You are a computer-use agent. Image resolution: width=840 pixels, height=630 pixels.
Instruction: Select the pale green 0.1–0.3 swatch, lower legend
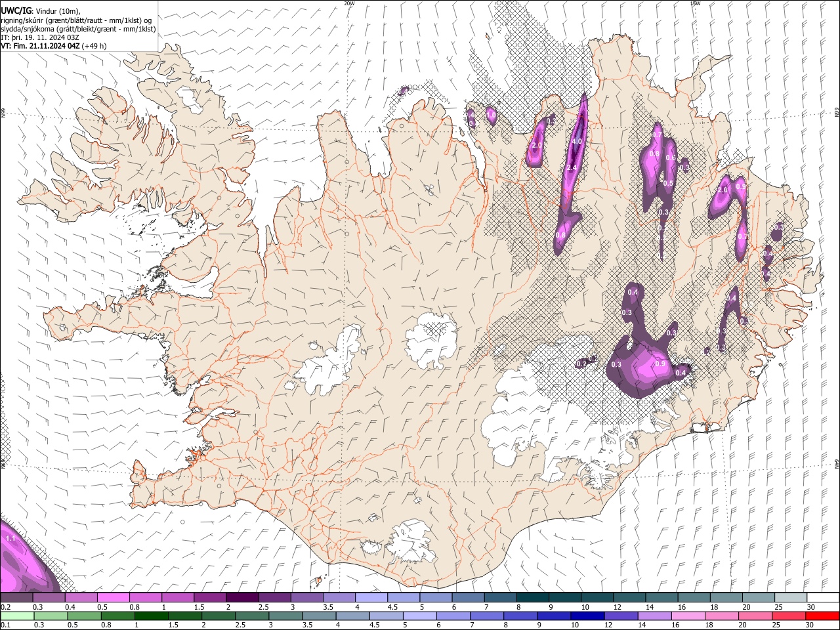[17, 616]
